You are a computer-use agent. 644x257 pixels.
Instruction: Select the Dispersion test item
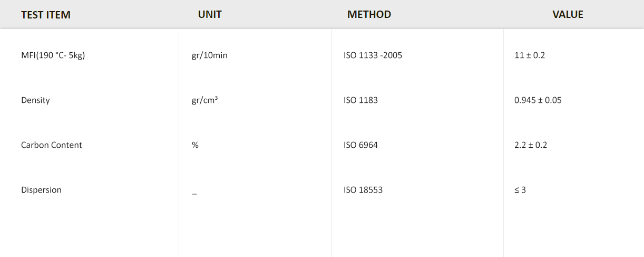[41, 189]
